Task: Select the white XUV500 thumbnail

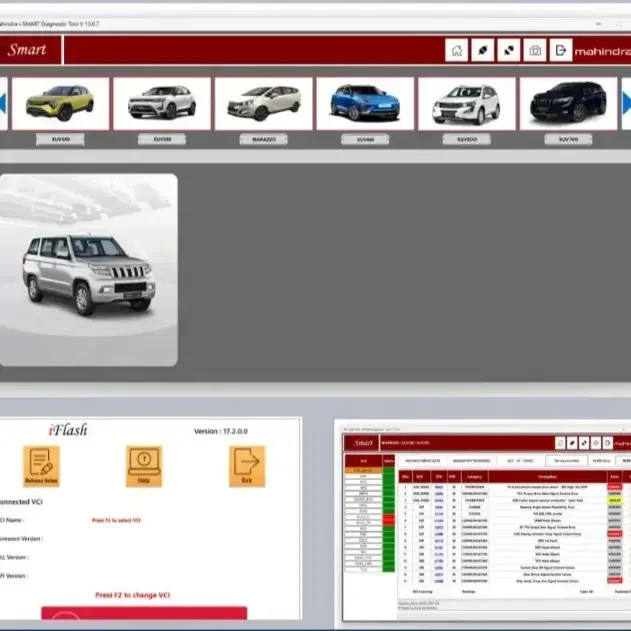Action: point(467,104)
